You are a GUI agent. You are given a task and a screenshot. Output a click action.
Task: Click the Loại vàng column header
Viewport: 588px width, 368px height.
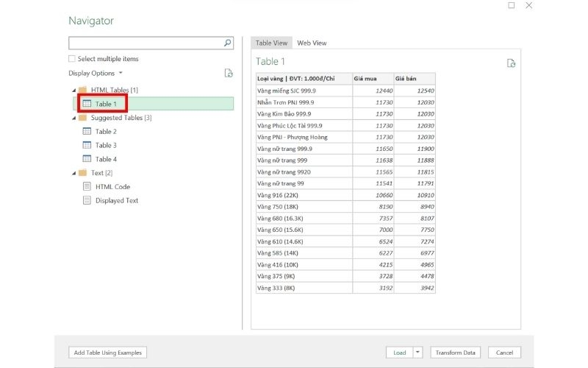tap(304, 79)
